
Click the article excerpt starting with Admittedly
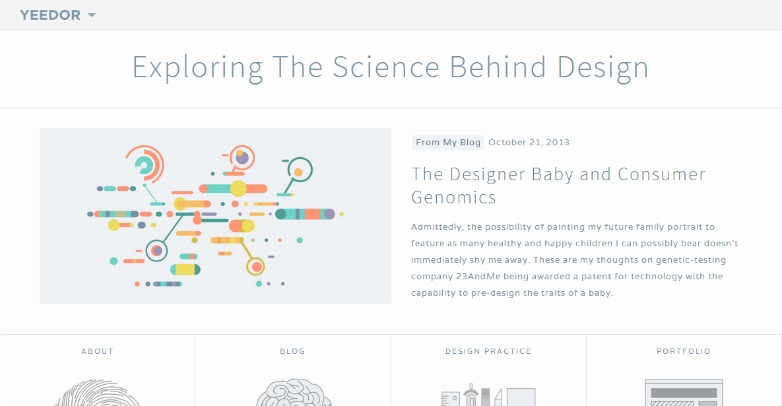575,260
